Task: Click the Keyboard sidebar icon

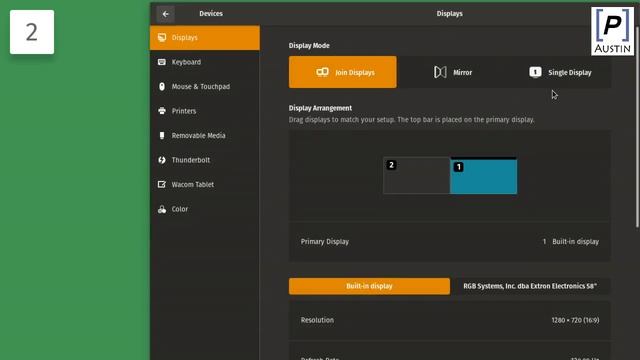Action: click(x=162, y=62)
